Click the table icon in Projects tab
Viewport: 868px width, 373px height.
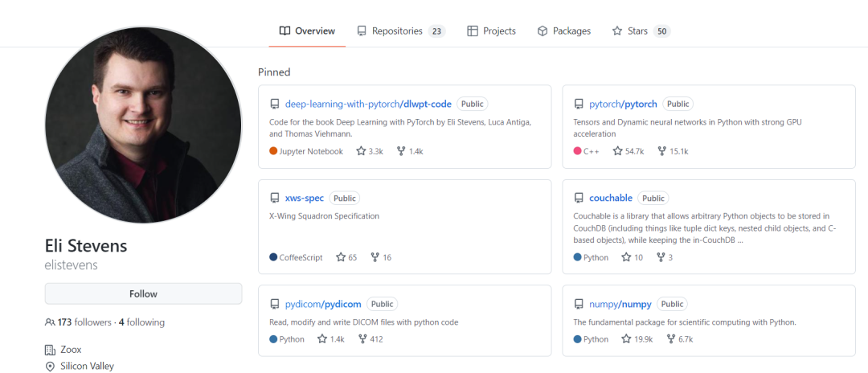tap(473, 31)
